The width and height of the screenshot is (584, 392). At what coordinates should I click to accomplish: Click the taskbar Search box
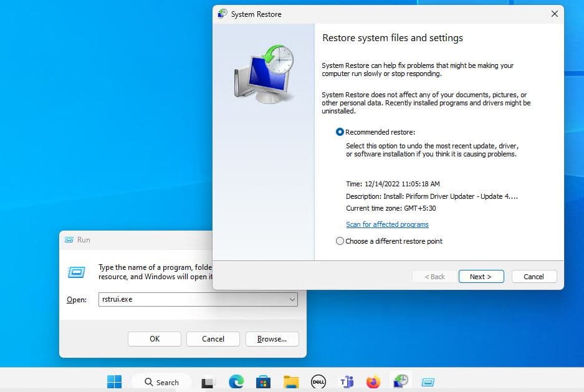161,382
